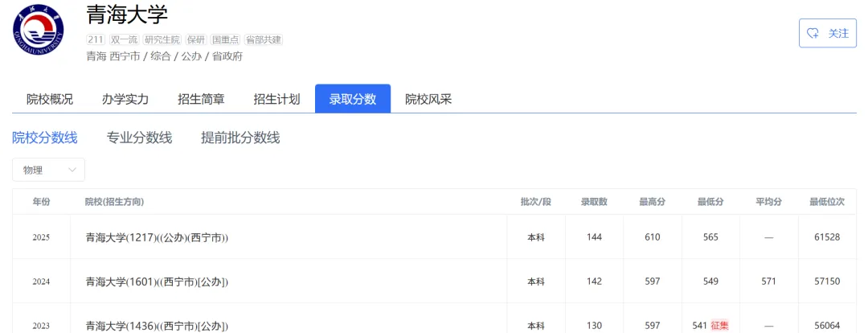Image resolution: width=868 pixels, height=333 pixels.
Task: Select 青海大学(1436) row entry
Action: click(x=158, y=326)
